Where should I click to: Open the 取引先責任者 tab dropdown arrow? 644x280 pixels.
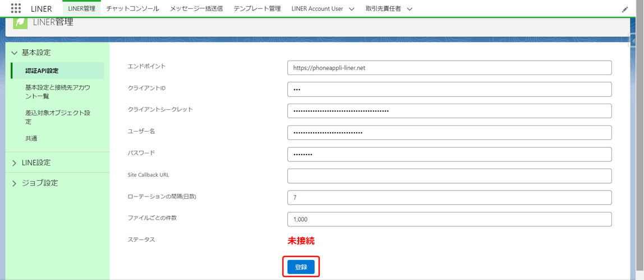tap(410, 9)
